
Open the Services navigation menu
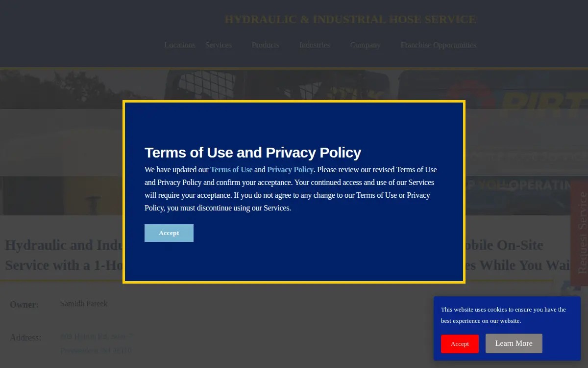point(219,45)
